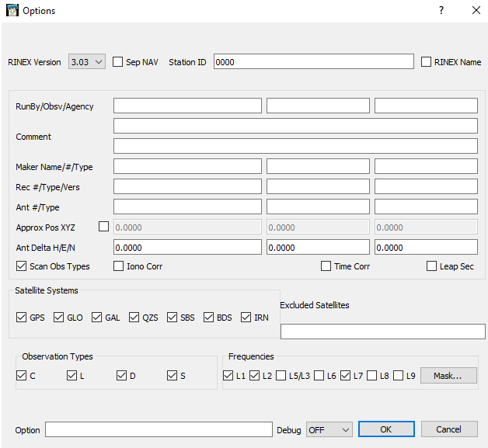
Task: Click the Maker # middle field
Action: pyautogui.click(x=318, y=166)
